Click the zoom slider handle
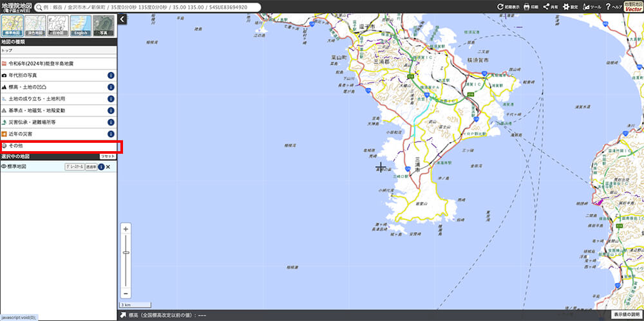Image resolution: width=644 pixels, height=321 pixels. click(x=126, y=253)
